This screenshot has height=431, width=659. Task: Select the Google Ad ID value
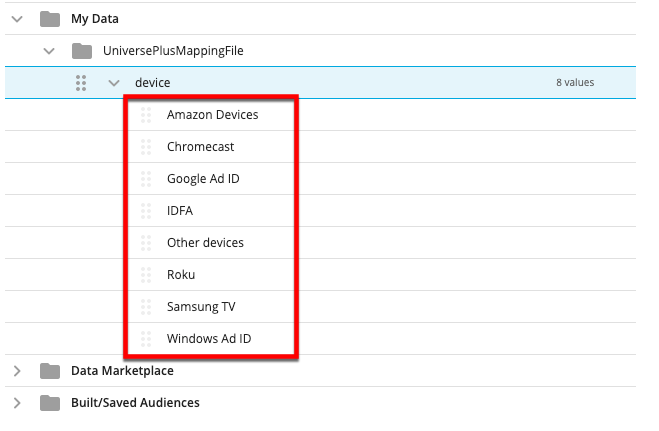click(x=203, y=179)
